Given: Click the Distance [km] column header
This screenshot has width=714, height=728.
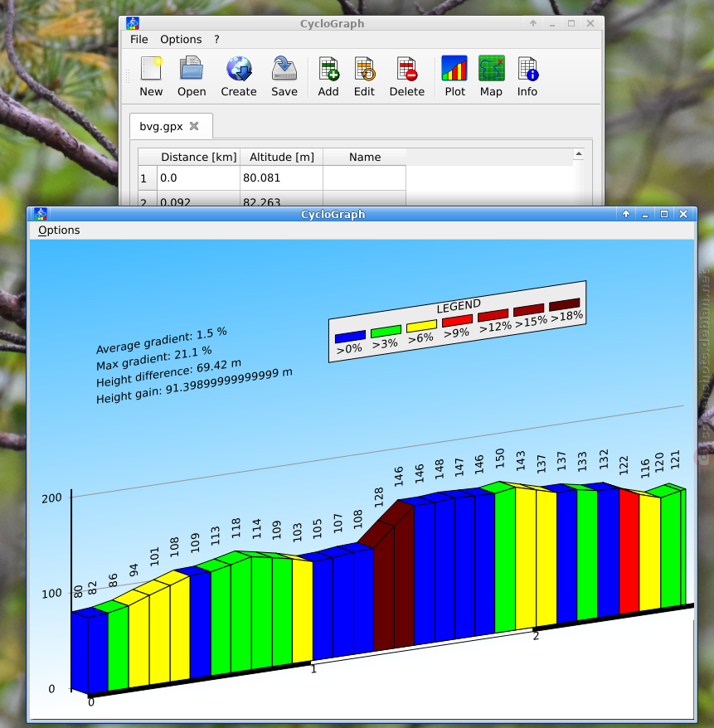Looking at the screenshot, I should point(199,157).
